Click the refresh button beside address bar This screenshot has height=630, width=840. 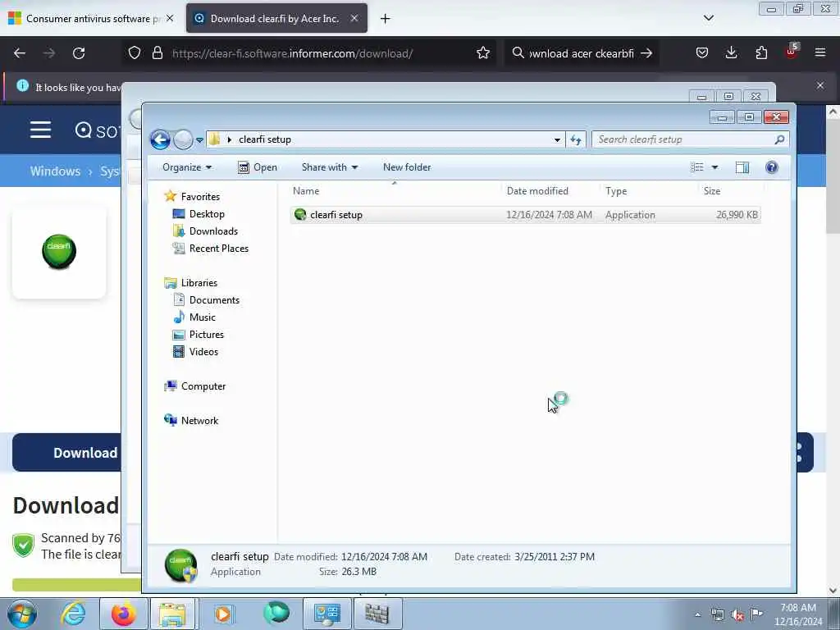click(576, 139)
